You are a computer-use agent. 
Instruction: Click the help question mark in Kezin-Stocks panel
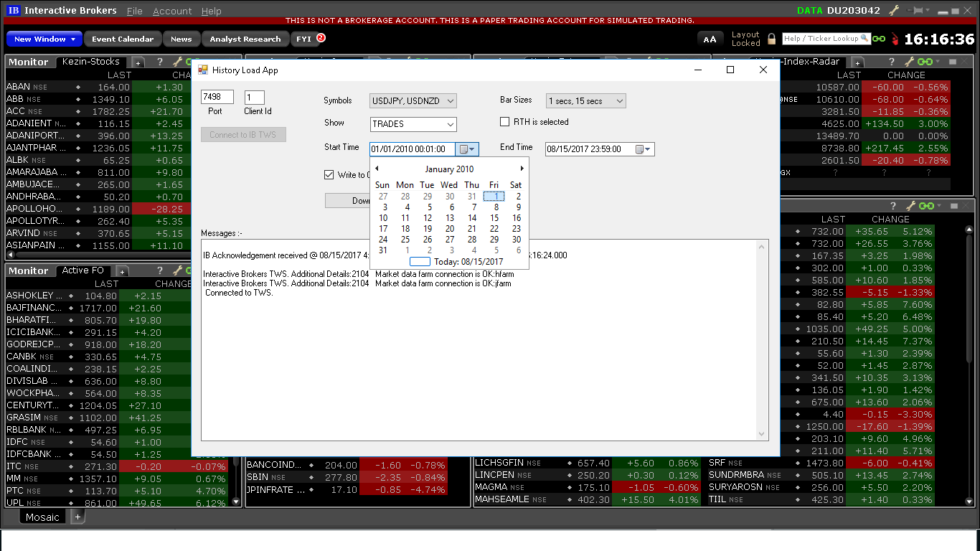(x=159, y=62)
